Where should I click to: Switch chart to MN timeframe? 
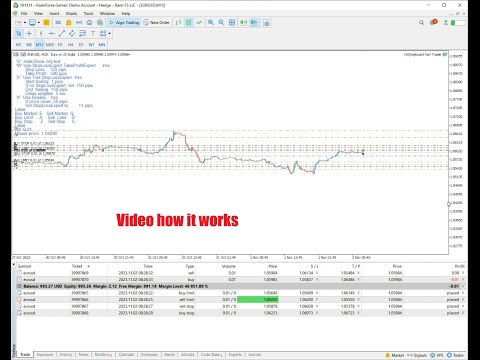click(102, 44)
